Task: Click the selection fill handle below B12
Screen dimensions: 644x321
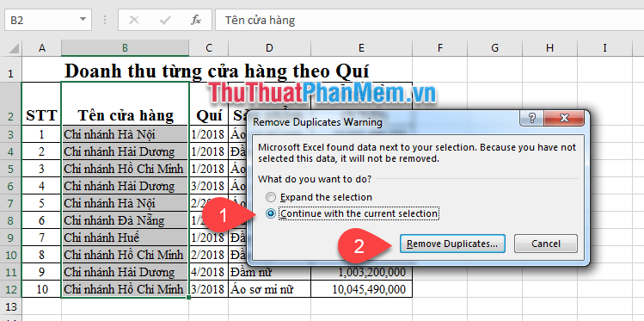Action: coord(189,297)
